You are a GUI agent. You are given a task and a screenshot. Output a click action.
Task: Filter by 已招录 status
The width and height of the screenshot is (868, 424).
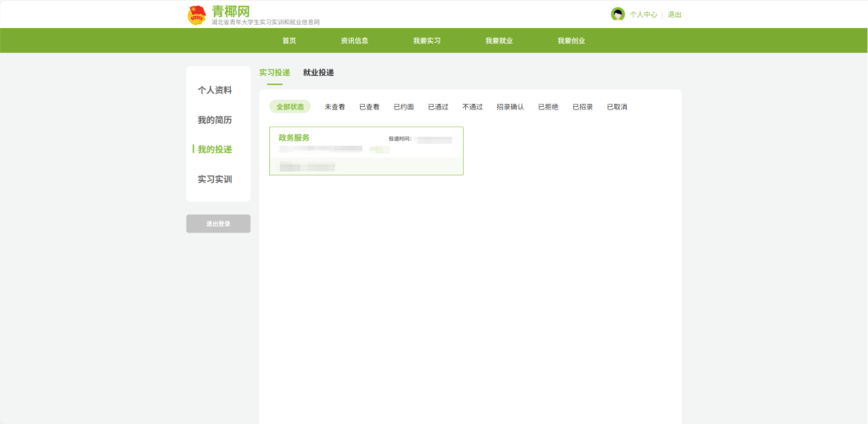click(583, 107)
